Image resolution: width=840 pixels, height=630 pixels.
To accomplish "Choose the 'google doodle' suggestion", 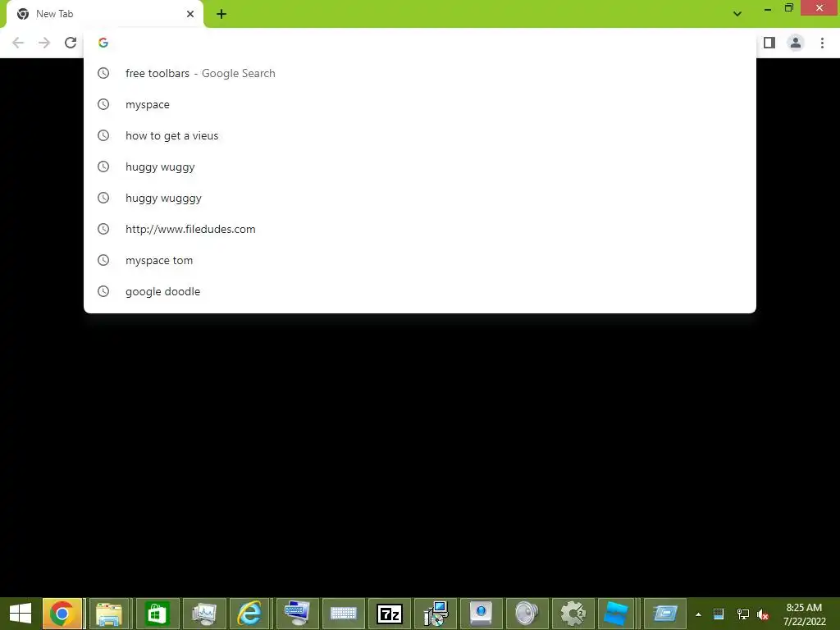I will coord(420,291).
